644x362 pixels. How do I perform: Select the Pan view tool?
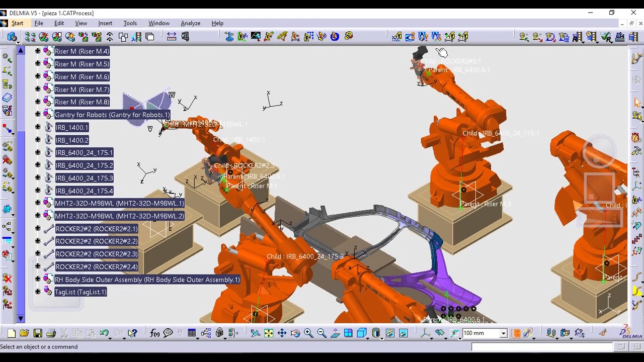282,333
